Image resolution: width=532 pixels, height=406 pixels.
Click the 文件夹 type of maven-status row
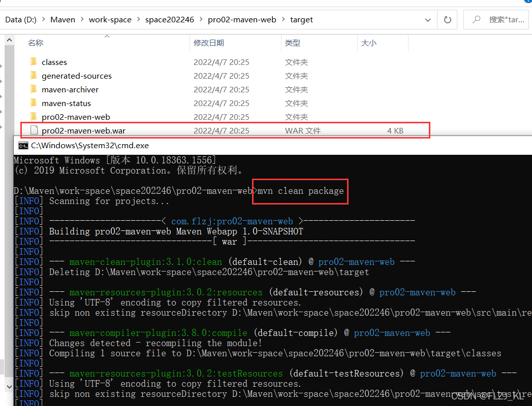pos(296,103)
